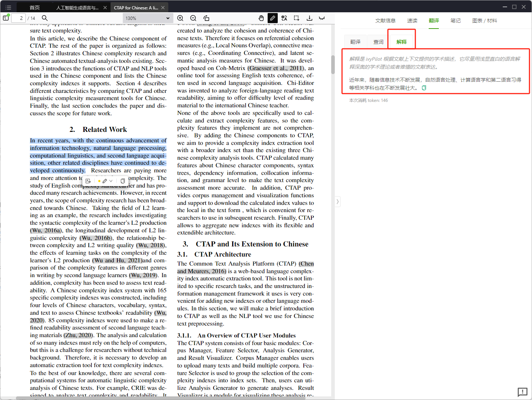The height and width of the screenshot is (400, 532).
Task: Click the zoom in icon
Action: click(x=180, y=18)
